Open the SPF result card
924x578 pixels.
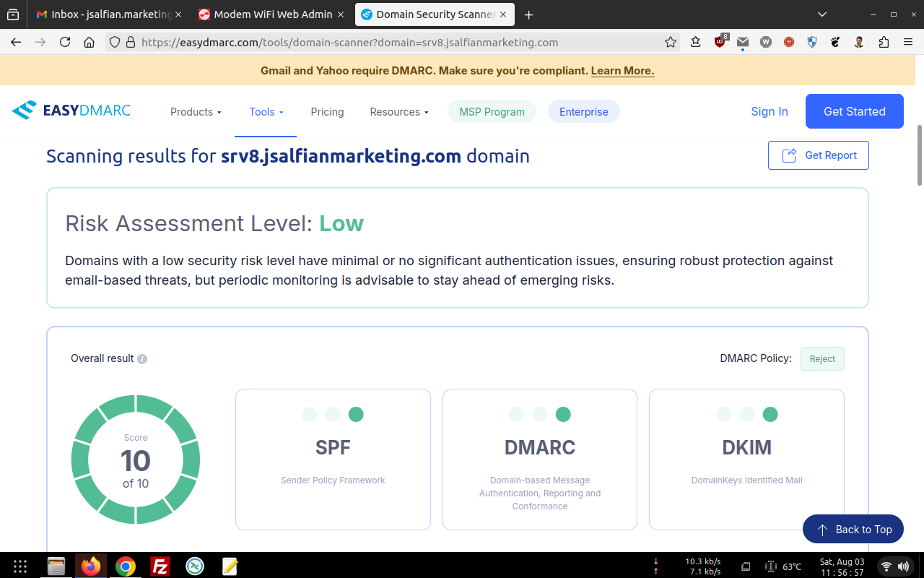click(x=333, y=460)
